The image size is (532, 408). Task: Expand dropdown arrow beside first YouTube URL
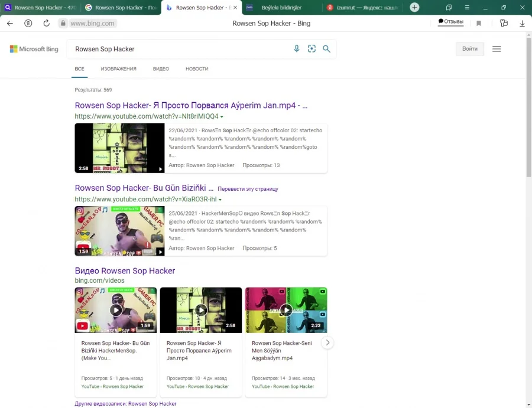tap(222, 117)
